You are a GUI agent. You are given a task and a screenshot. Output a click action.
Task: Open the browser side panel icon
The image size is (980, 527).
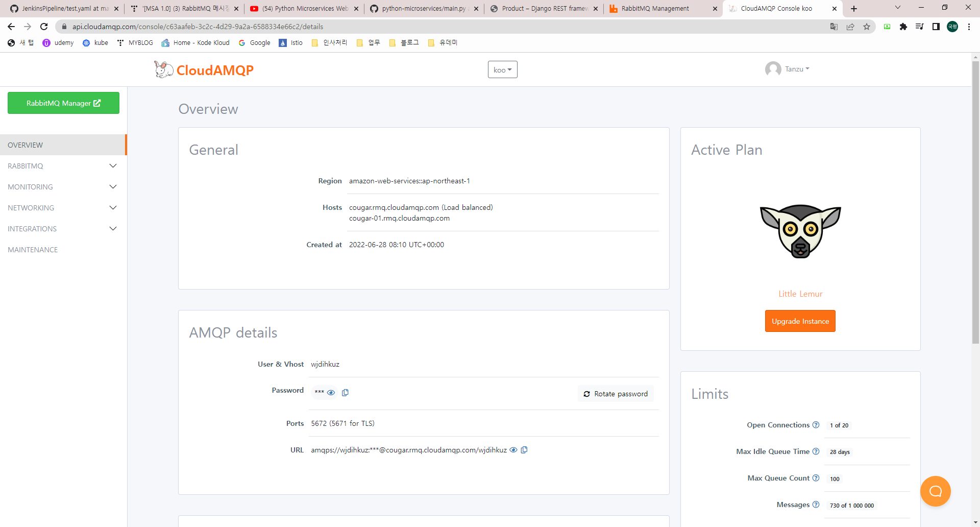936,27
